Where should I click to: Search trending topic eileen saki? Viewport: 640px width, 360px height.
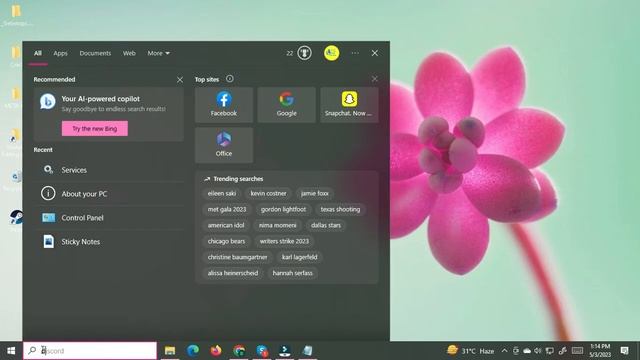pos(222,193)
